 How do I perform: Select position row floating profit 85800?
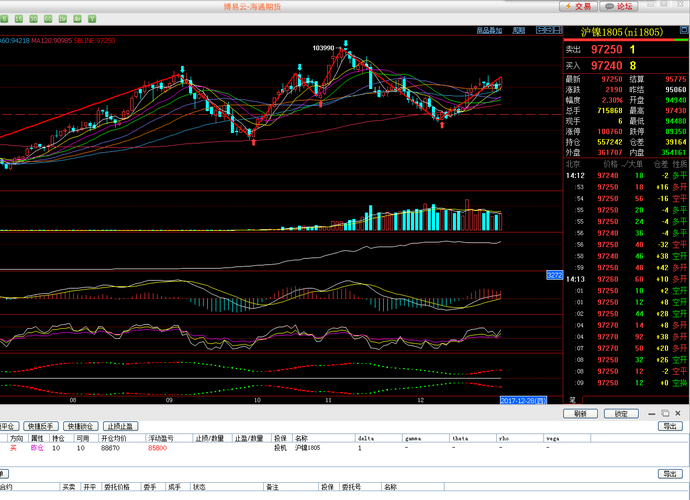click(x=158, y=448)
